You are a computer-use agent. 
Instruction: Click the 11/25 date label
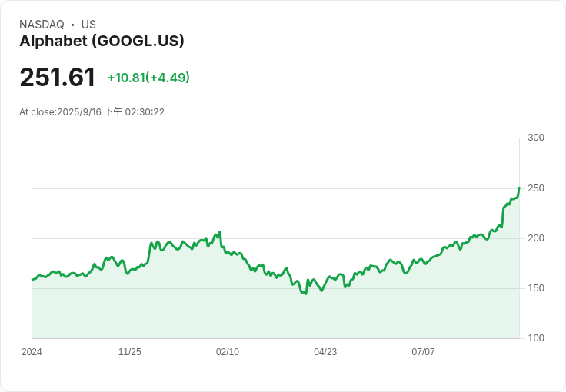[x=130, y=351]
